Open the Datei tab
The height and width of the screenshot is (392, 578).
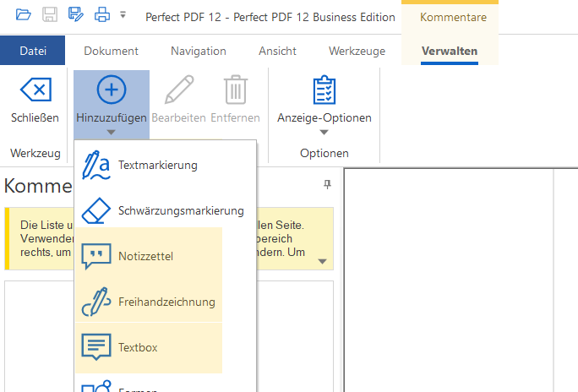point(33,52)
